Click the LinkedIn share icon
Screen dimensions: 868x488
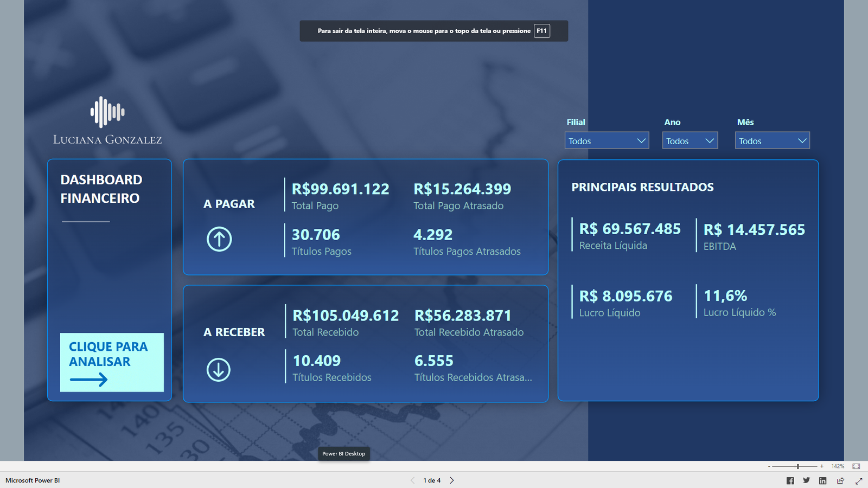tap(823, 480)
